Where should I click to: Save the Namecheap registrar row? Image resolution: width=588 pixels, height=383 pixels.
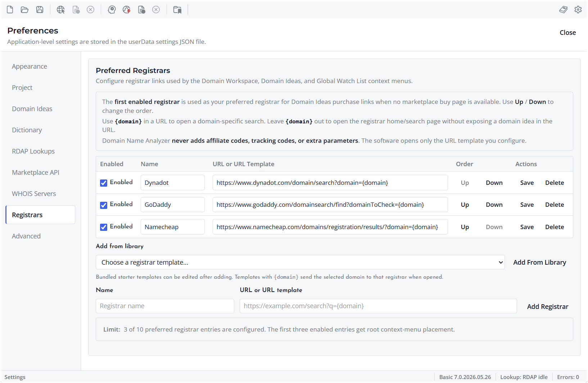(527, 227)
